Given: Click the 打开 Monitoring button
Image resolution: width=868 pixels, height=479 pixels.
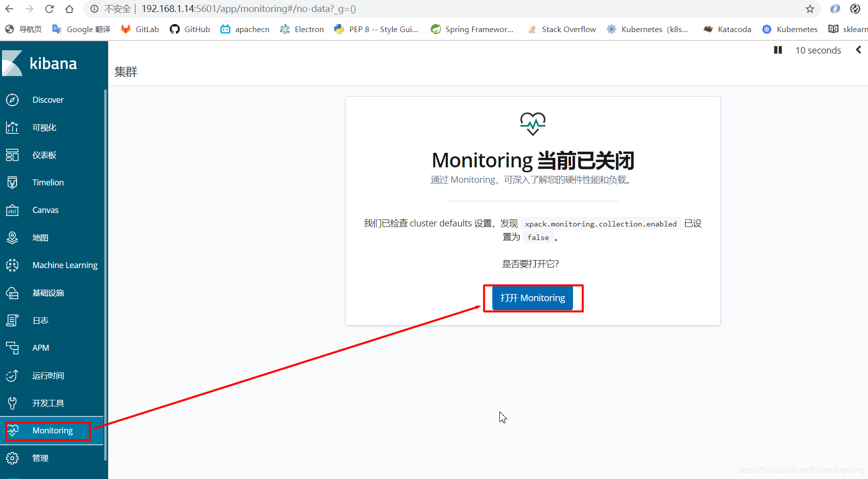Looking at the screenshot, I should (532, 298).
